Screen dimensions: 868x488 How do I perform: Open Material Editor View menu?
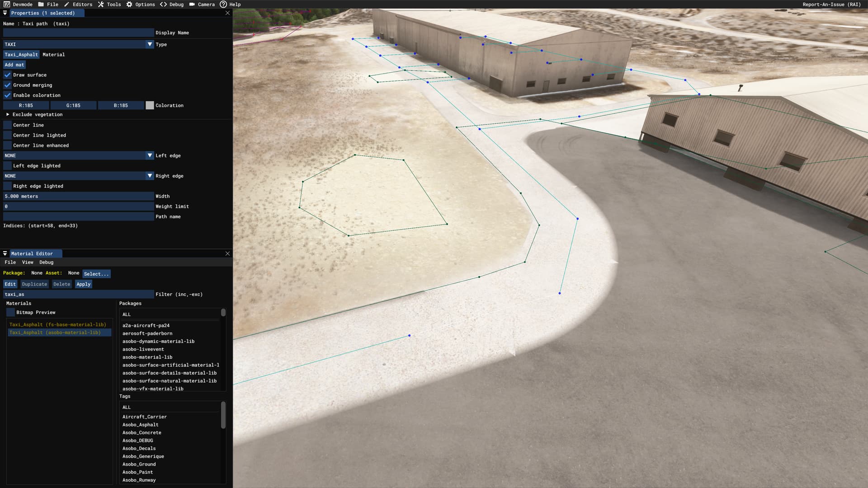(28, 262)
